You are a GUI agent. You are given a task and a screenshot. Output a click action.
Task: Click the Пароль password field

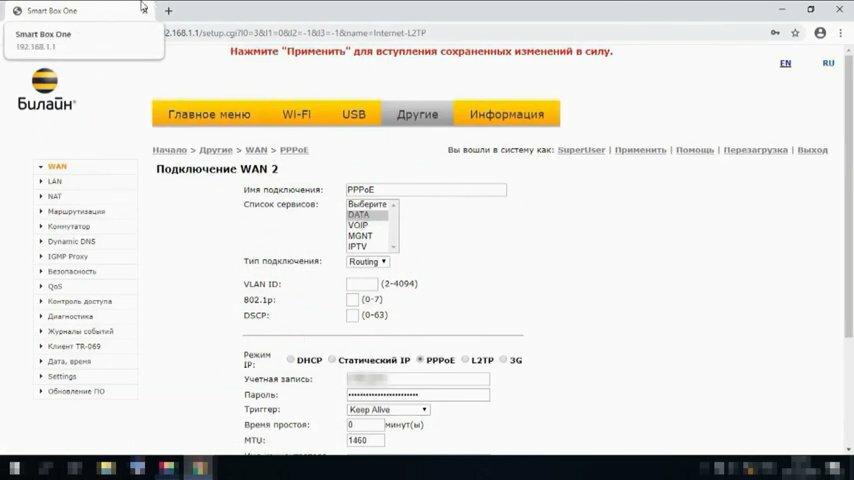418,394
